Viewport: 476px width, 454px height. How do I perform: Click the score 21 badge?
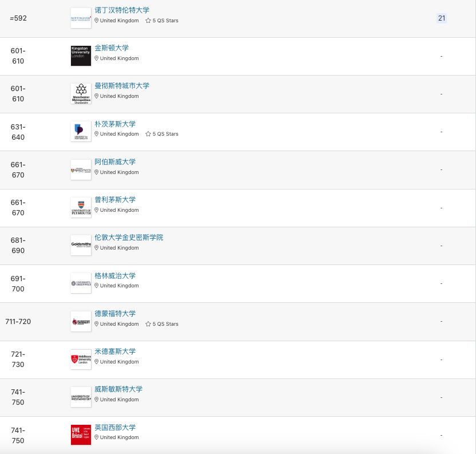[x=442, y=18]
